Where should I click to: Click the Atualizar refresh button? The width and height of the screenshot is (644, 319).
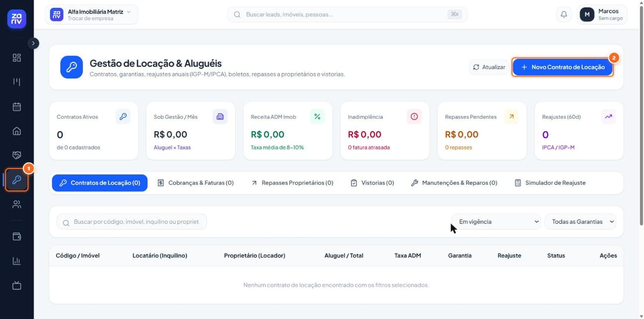(x=489, y=67)
